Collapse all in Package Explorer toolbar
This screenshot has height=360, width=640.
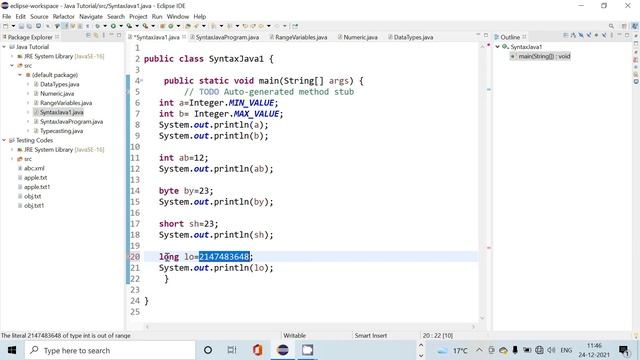[x=88, y=36]
